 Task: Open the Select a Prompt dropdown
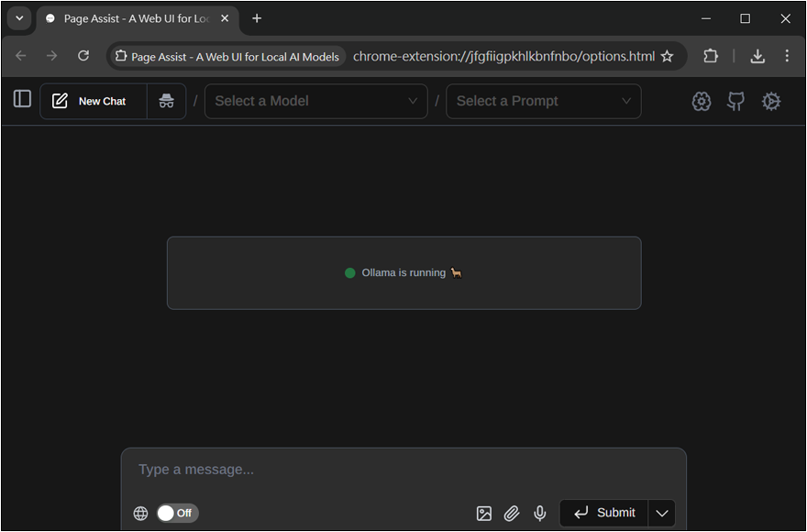point(544,102)
